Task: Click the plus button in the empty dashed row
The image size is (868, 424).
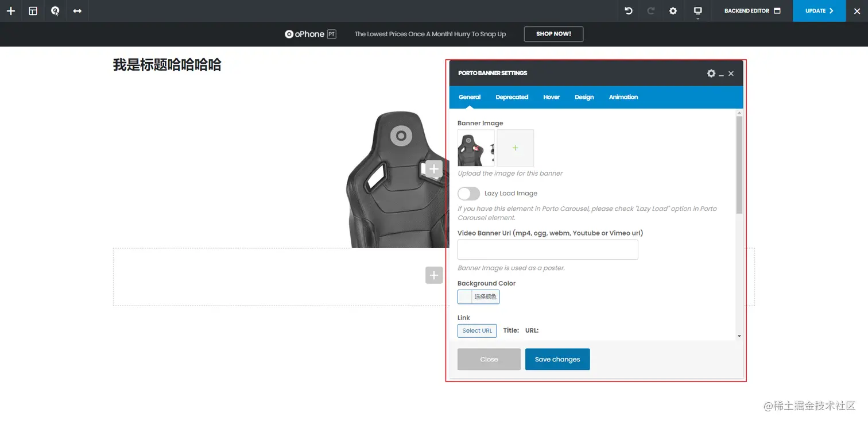Action: (434, 275)
